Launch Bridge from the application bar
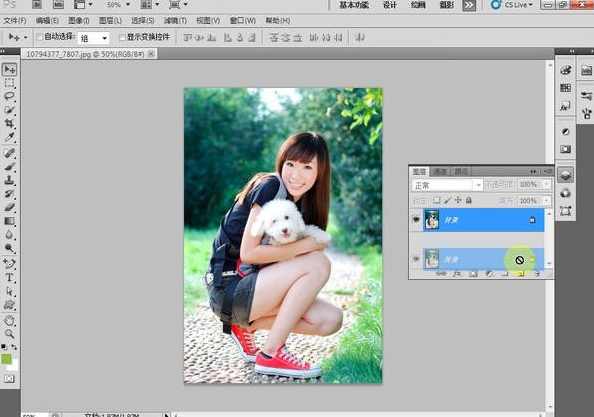This screenshot has width=594, height=417. pyautogui.click(x=37, y=5)
